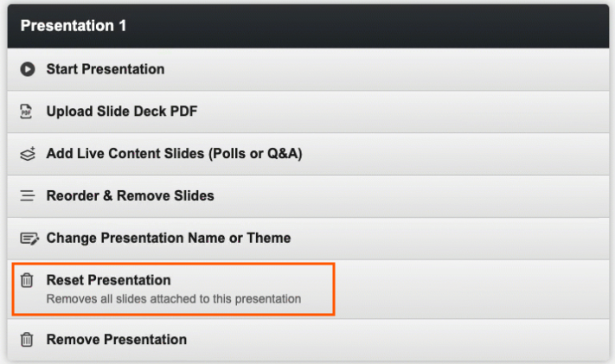The height and width of the screenshot is (364, 615).
Task: Click the PDF file icon
Action: (x=28, y=112)
